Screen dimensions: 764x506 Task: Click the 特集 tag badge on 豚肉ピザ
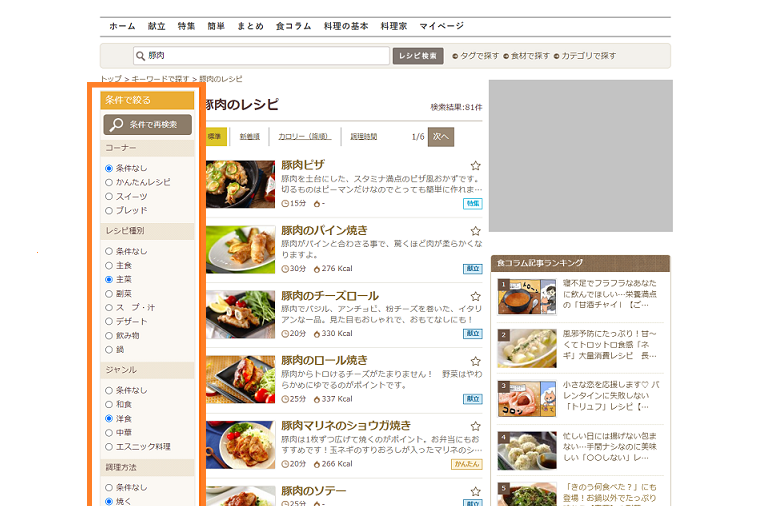[x=472, y=203]
